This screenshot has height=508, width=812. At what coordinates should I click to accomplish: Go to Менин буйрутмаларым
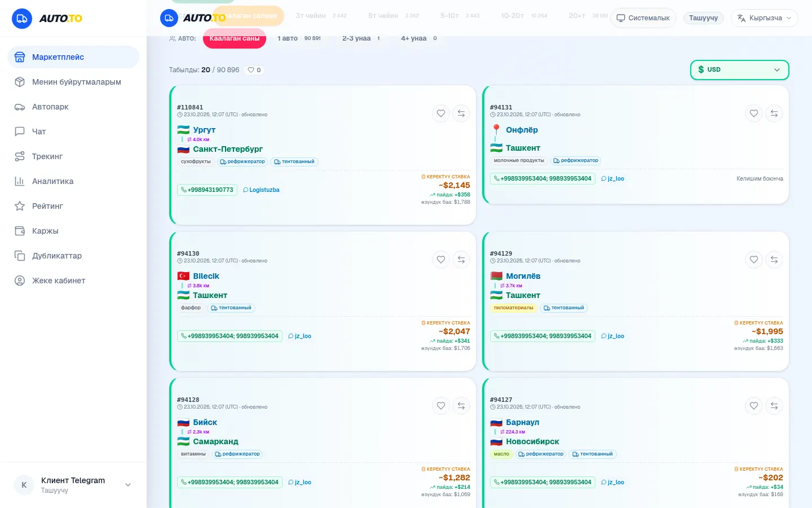pos(73,82)
